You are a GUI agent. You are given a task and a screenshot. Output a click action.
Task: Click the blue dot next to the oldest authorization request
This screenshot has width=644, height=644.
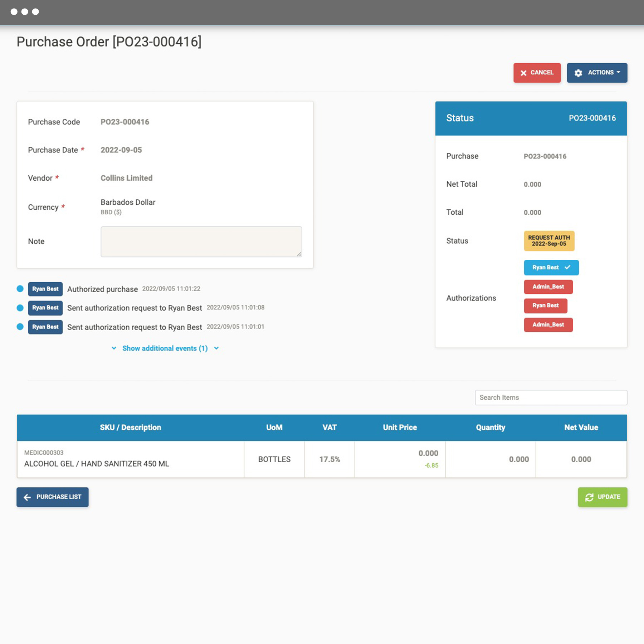coord(20,327)
